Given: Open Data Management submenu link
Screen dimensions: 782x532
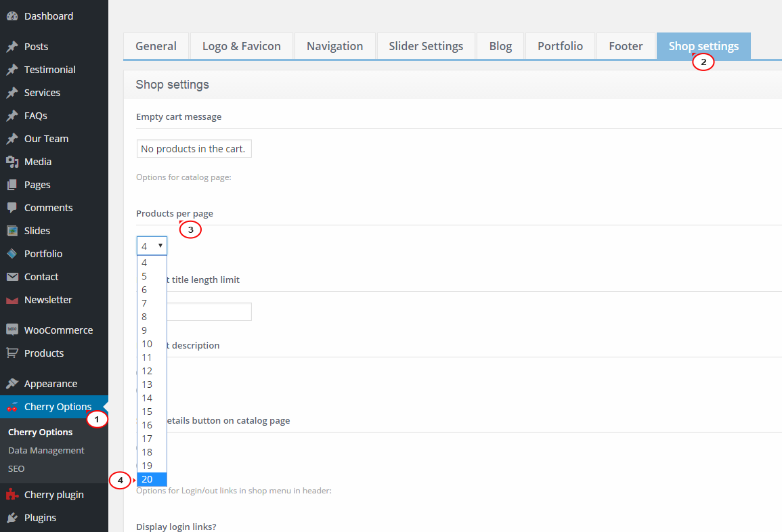Looking at the screenshot, I should click(46, 450).
